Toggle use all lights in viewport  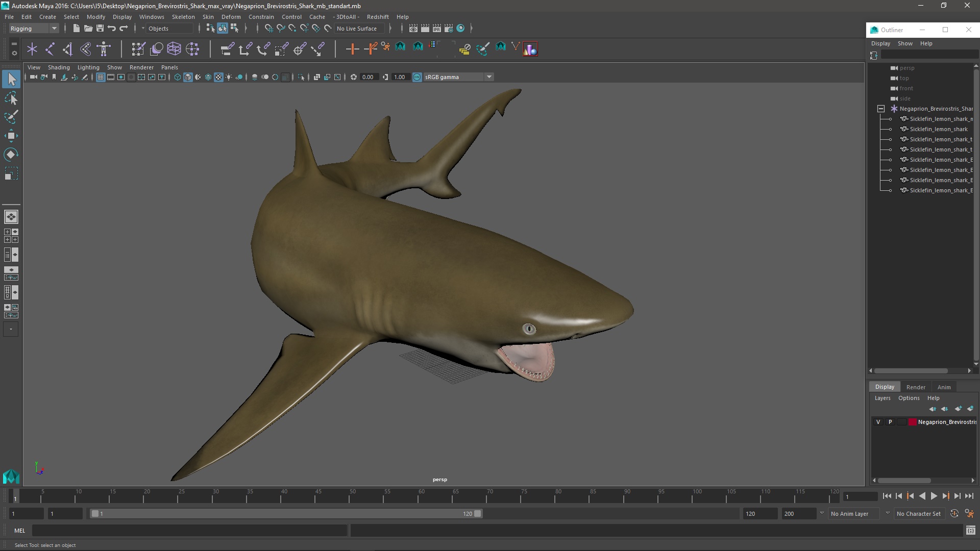(229, 77)
